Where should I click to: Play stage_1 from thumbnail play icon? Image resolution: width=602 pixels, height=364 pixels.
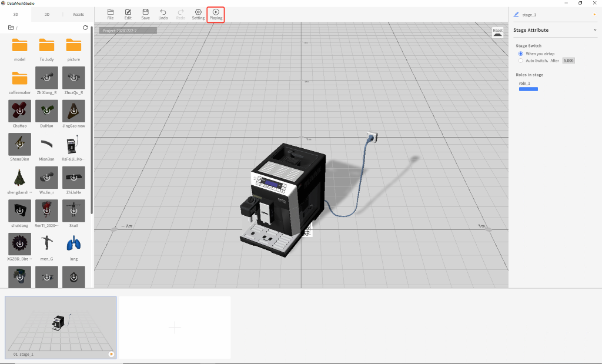pyautogui.click(x=111, y=354)
